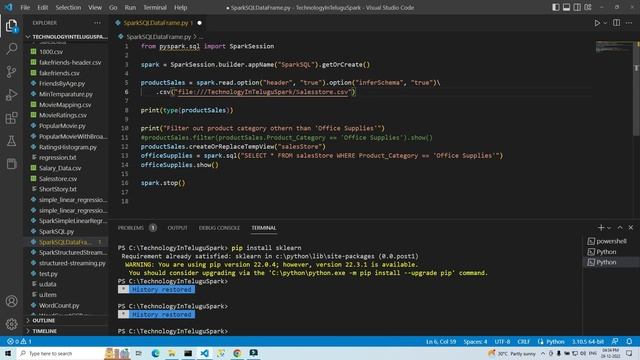This screenshot has width=640, height=360.
Task: Toggle secondary side bar layout button
Action: pyautogui.click(x=577, y=7)
